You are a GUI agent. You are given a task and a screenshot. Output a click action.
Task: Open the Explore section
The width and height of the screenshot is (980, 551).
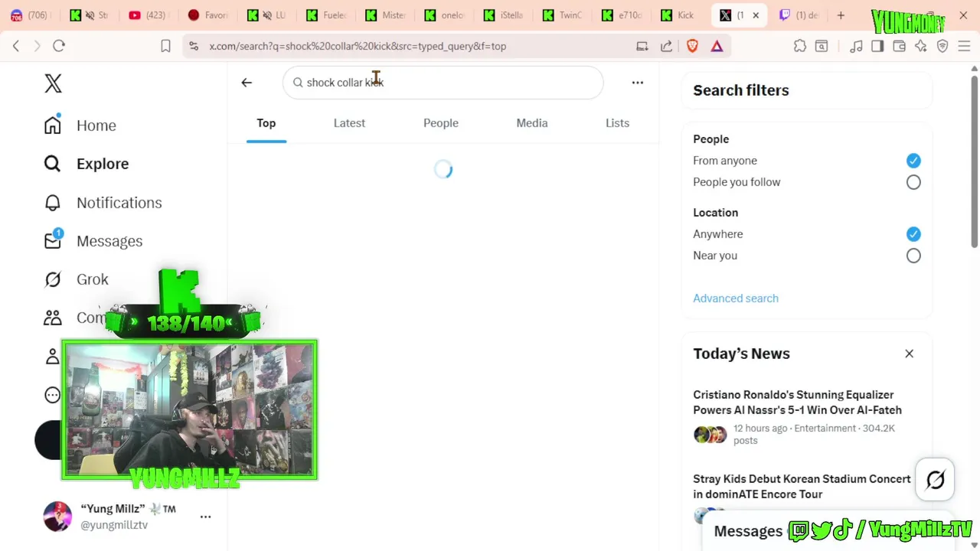87,164
